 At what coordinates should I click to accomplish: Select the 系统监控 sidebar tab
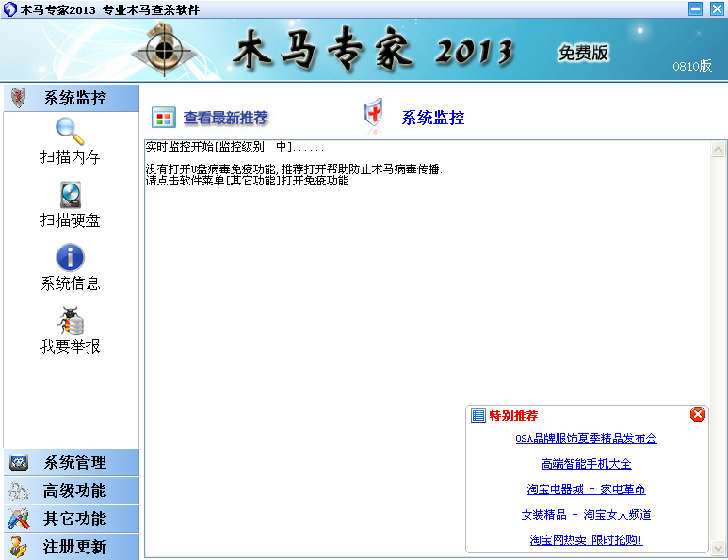coord(72,98)
